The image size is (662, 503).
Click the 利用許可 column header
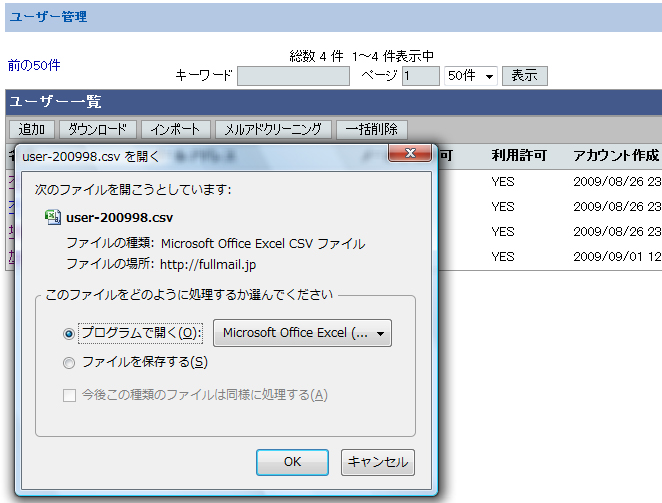click(519, 155)
